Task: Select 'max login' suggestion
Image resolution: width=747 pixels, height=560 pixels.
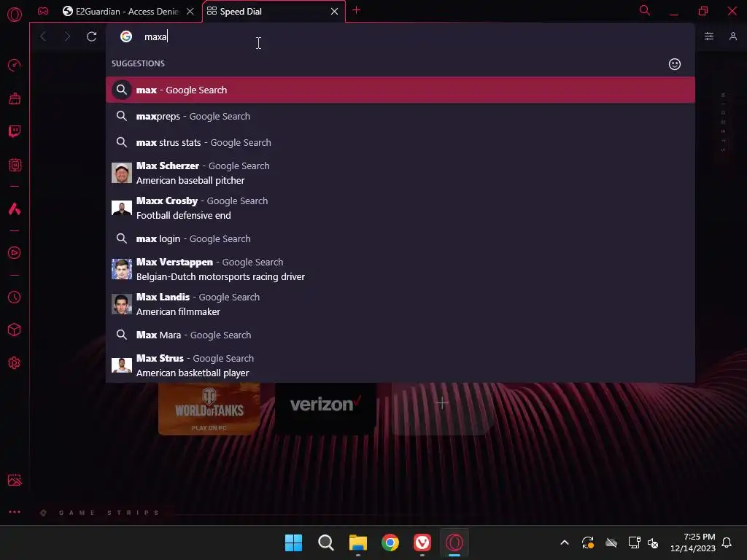Action: tap(400, 238)
